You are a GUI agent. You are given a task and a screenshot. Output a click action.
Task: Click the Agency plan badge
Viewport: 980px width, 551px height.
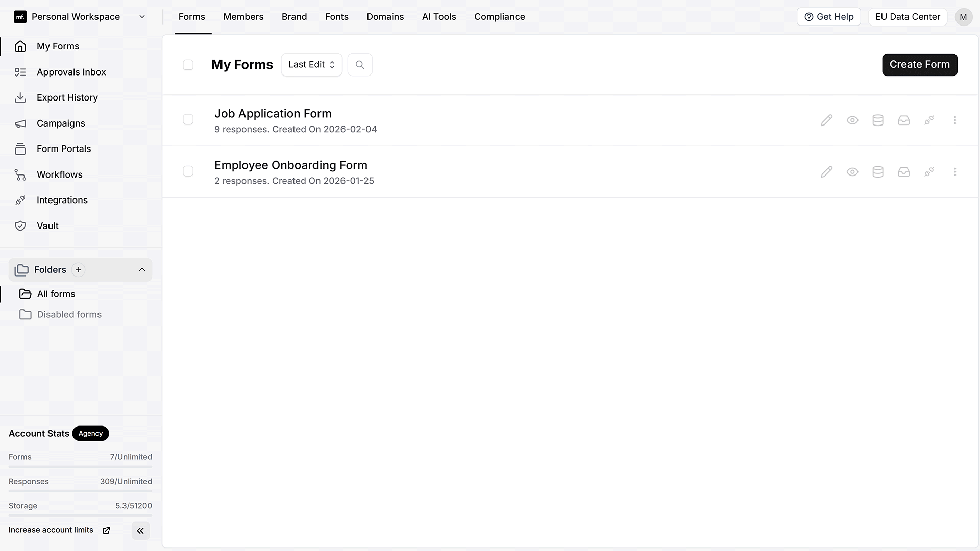(x=90, y=433)
